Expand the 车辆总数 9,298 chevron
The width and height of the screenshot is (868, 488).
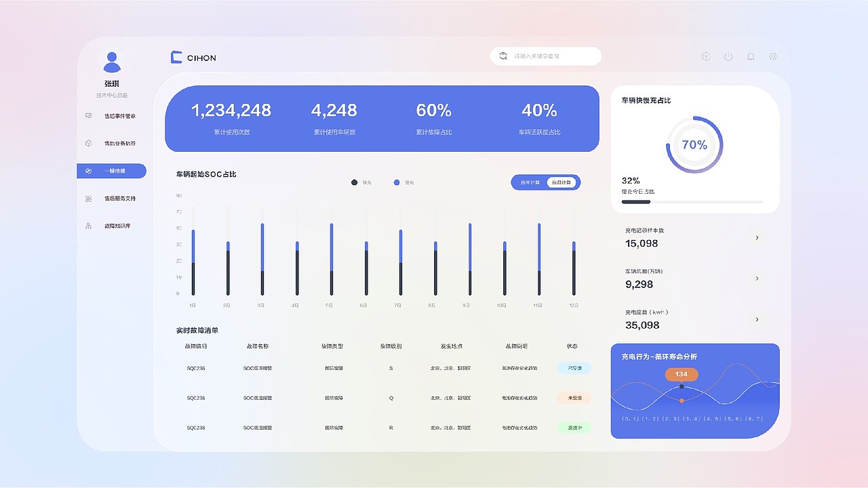pyautogui.click(x=757, y=279)
